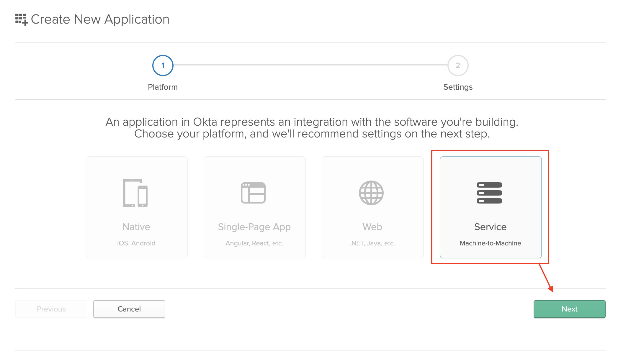Click the Machine-to-Machine label on Service card
Viewport: 631px width, 364px height.
[x=490, y=243]
